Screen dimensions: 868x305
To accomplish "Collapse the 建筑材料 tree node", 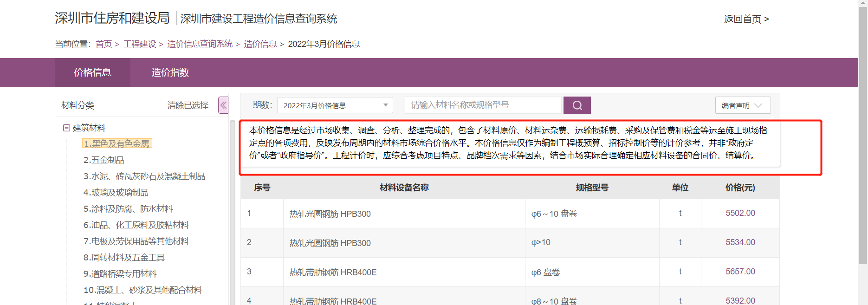I will coord(66,128).
